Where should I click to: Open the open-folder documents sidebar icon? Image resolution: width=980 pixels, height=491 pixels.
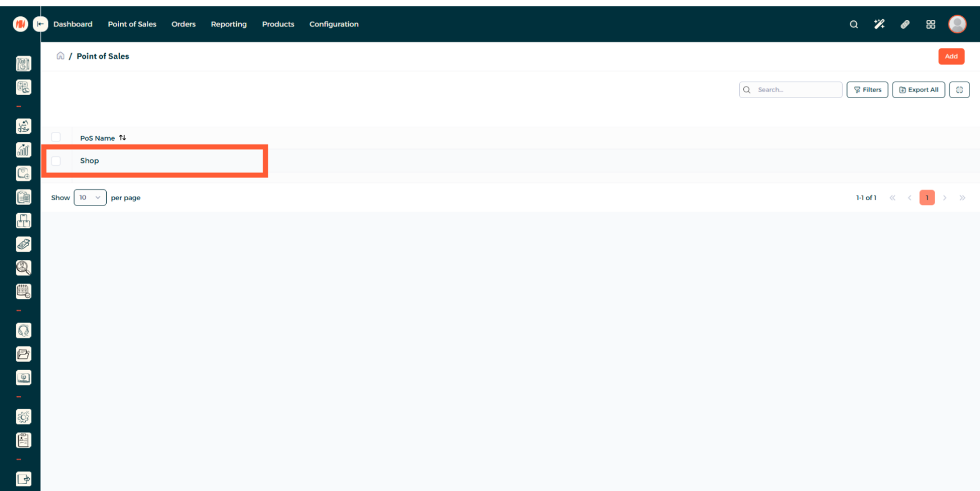23,354
